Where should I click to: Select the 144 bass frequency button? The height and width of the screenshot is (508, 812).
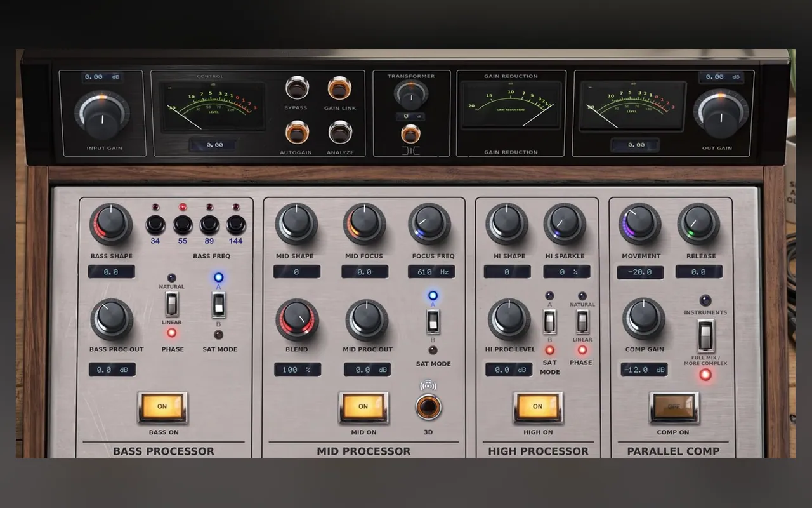click(236, 224)
